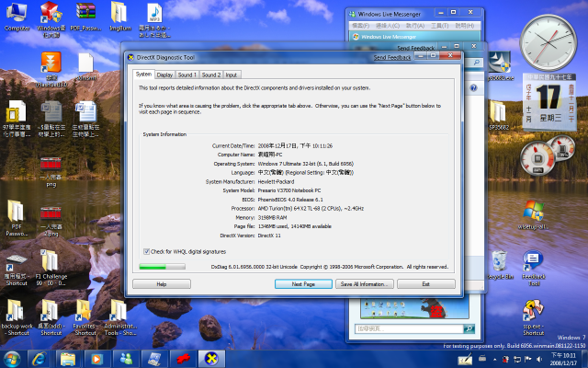Click the CPU meter gadget
588x368 pixels.
[548, 155]
